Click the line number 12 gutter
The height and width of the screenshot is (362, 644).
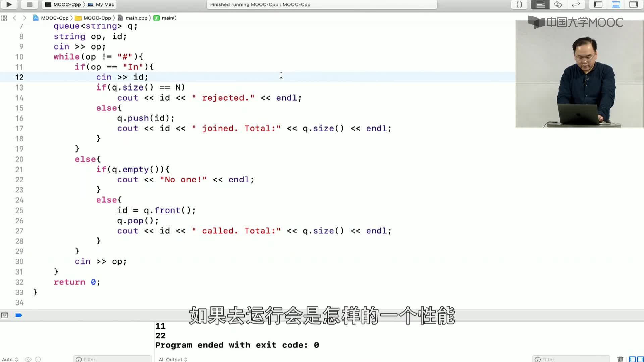click(x=20, y=77)
